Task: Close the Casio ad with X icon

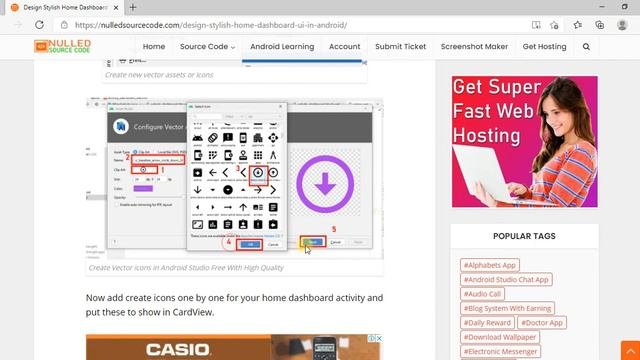Action: (379, 338)
